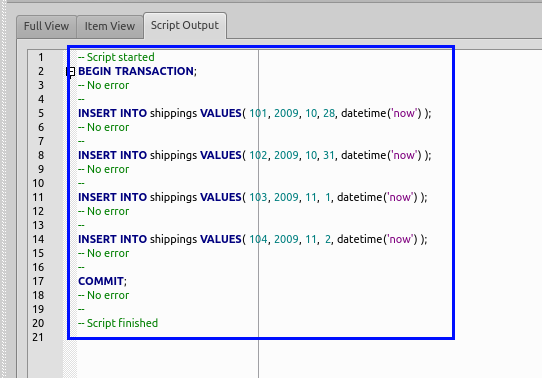The height and width of the screenshot is (378, 542).
Task: Switch to the Full View tab
Action: tap(46, 26)
